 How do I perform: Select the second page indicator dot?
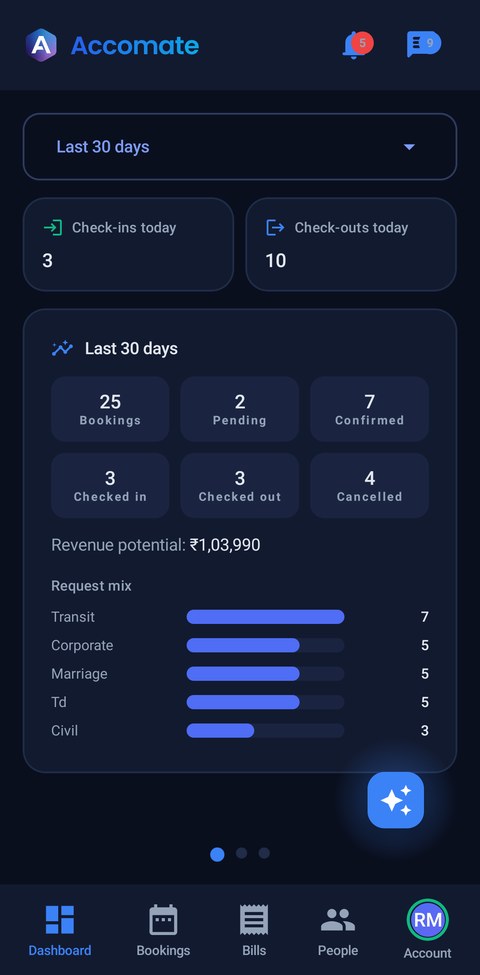[241, 853]
